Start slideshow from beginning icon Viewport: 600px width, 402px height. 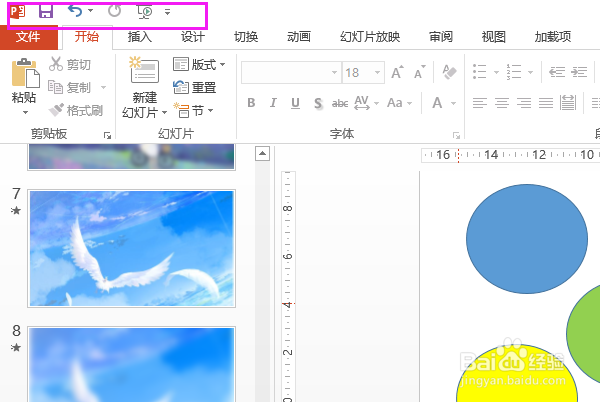pyautogui.click(x=145, y=12)
